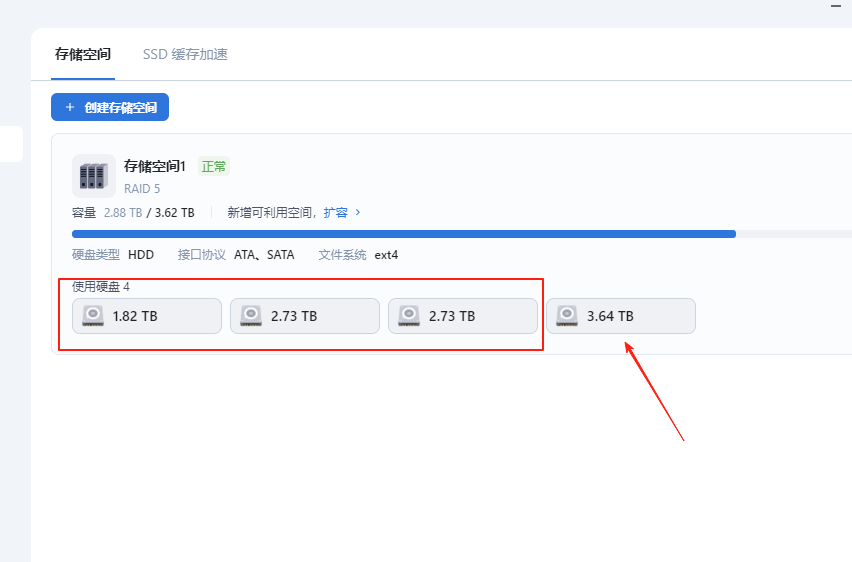Click the RAID 5 label
The width and height of the screenshot is (852, 562).
coord(142,189)
